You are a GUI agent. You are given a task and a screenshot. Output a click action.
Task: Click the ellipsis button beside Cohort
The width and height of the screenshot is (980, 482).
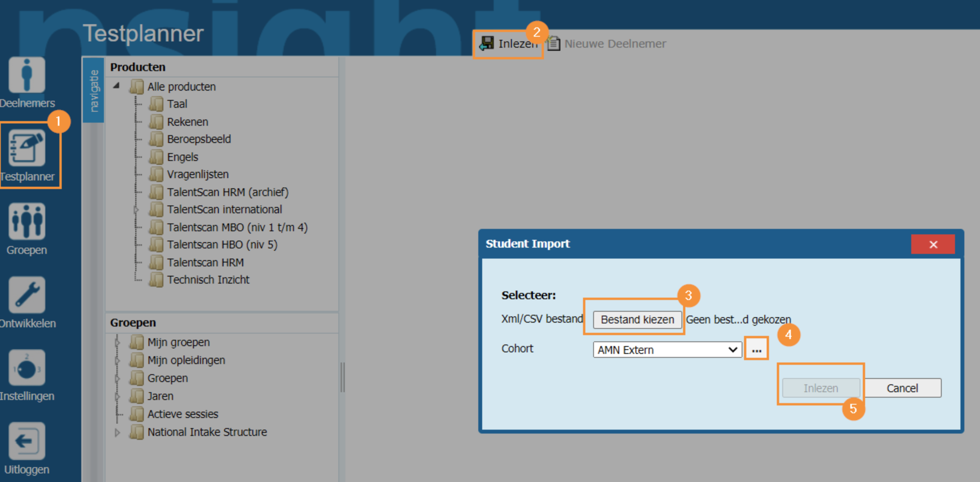pos(756,349)
